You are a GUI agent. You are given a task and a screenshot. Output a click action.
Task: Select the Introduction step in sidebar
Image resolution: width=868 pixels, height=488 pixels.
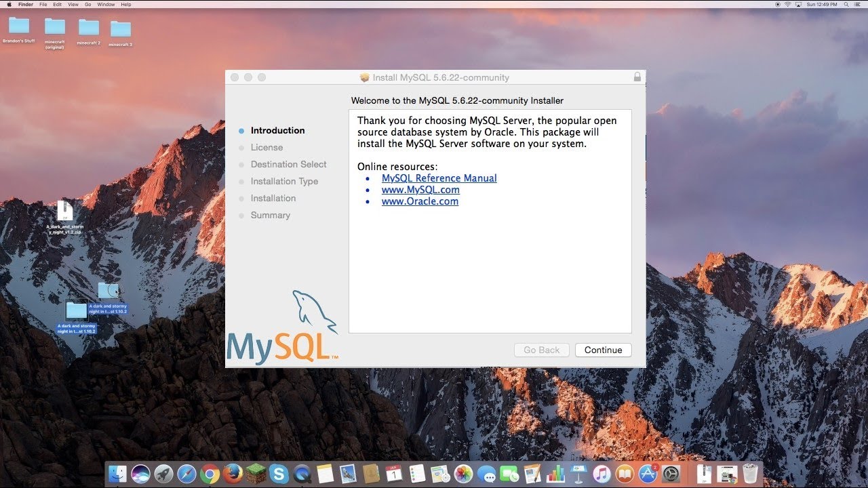[x=277, y=130]
